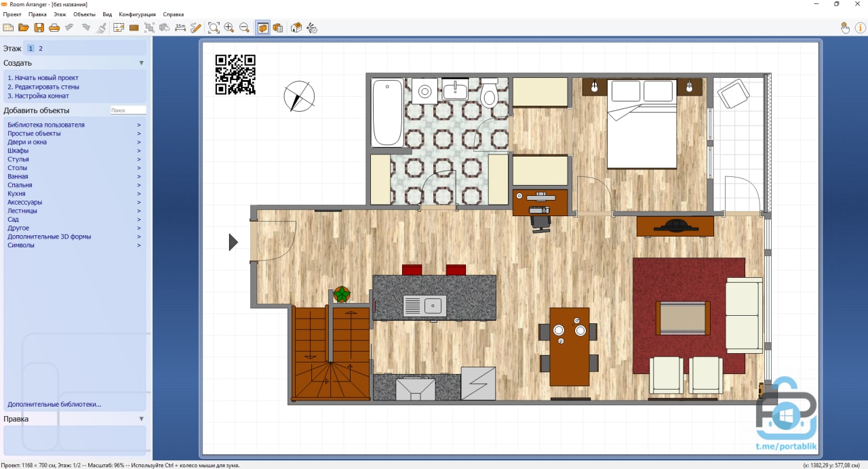Open the Справка menu

(x=174, y=14)
